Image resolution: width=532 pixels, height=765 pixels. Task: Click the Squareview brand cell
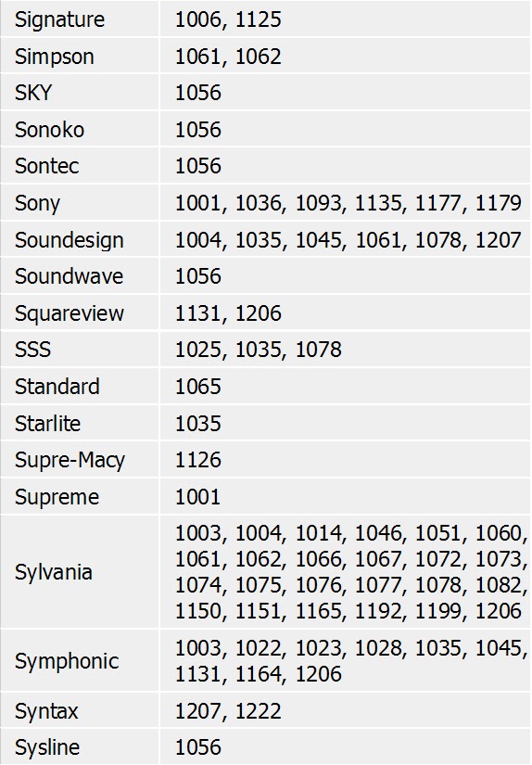tap(80, 312)
